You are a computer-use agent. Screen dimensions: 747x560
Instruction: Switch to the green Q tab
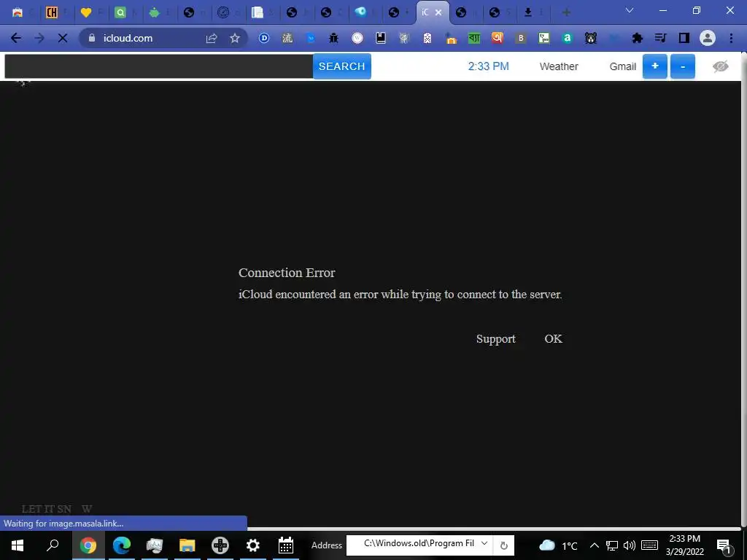click(120, 12)
